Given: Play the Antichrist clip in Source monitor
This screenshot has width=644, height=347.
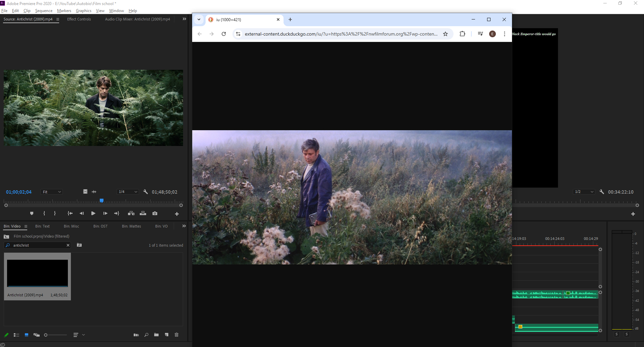Looking at the screenshot, I should [x=93, y=213].
